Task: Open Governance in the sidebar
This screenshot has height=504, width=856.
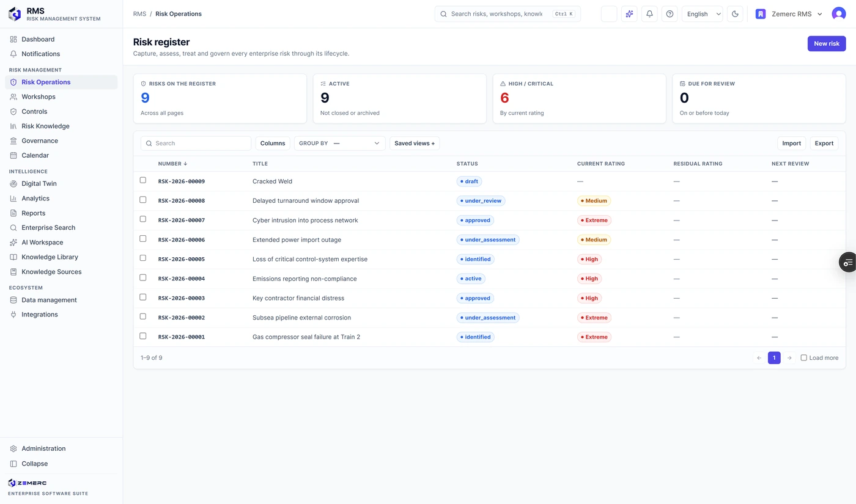Action: click(x=61, y=141)
